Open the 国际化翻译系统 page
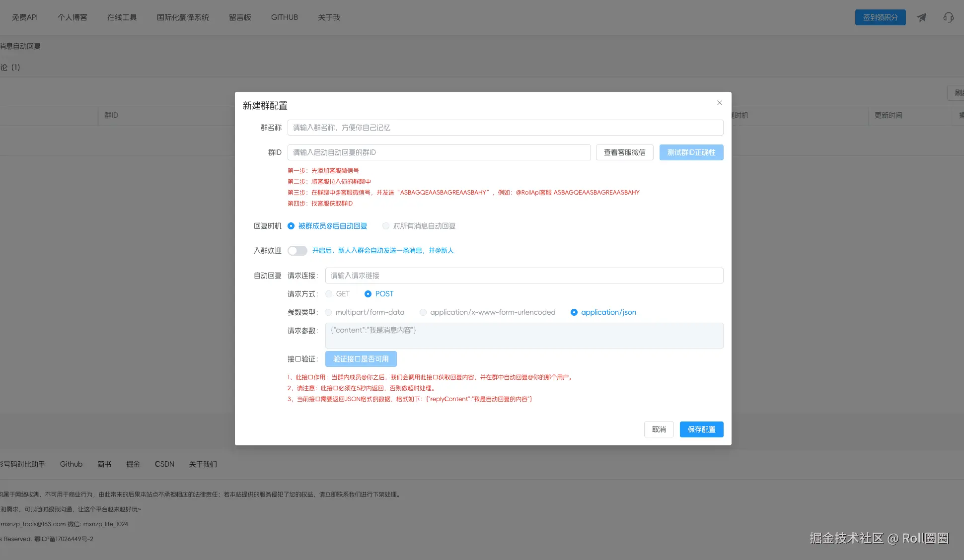Screen dimensions: 964x560 (183, 17)
